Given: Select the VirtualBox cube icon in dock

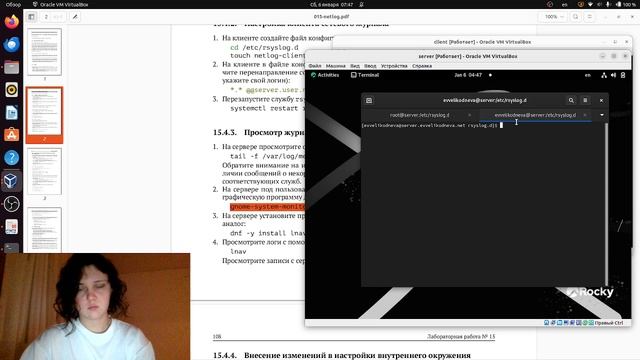Looking at the screenshot, I should pos(11,180).
